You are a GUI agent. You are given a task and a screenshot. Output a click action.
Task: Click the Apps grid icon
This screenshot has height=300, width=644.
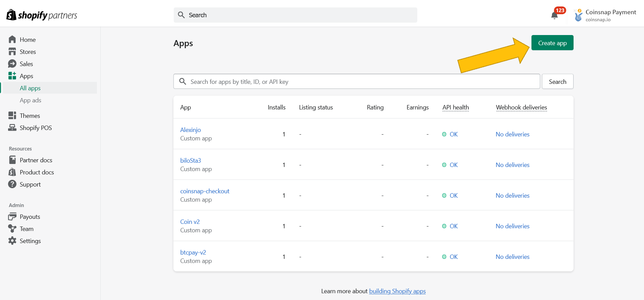pyautogui.click(x=12, y=76)
